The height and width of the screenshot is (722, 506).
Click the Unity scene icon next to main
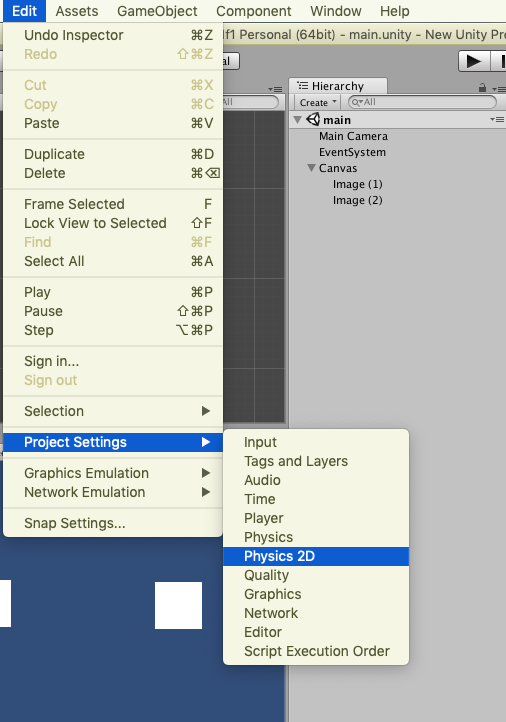pos(313,120)
